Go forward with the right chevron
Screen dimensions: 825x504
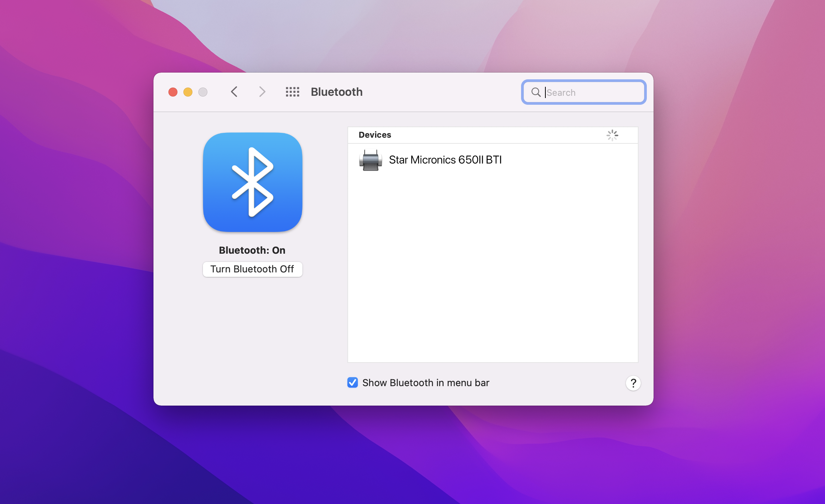[262, 92]
